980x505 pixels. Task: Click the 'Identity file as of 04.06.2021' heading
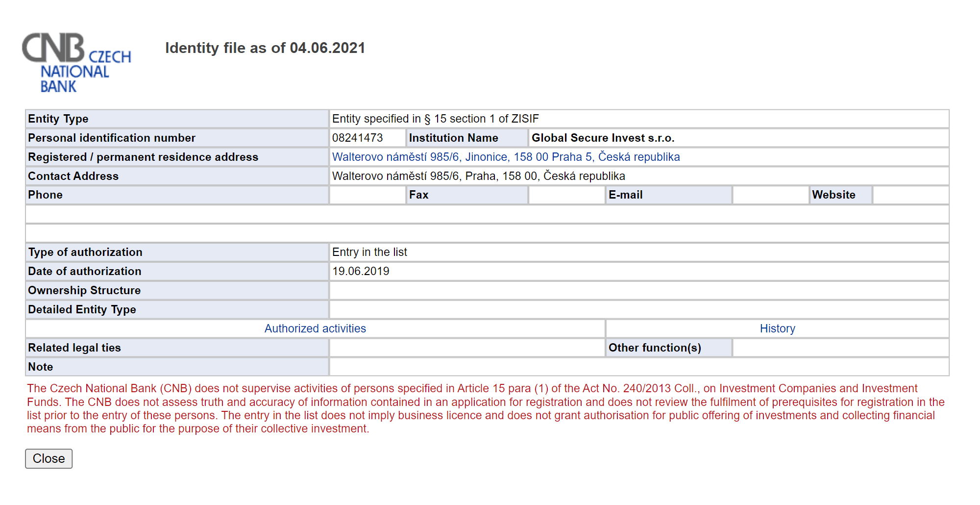tap(265, 48)
